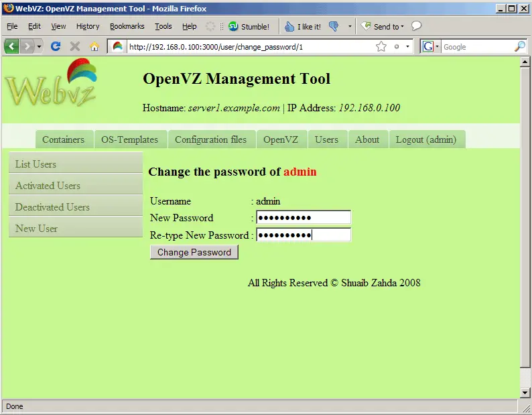Open the Configuration files tab
Image resolution: width=532 pixels, height=415 pixels.
click(210, 139)
